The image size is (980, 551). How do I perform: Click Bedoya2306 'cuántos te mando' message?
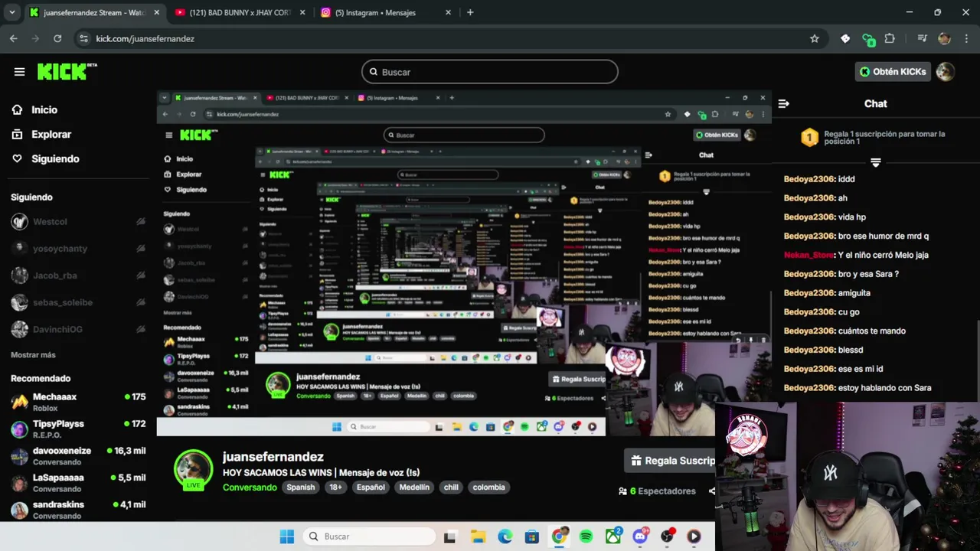[844, 331]
